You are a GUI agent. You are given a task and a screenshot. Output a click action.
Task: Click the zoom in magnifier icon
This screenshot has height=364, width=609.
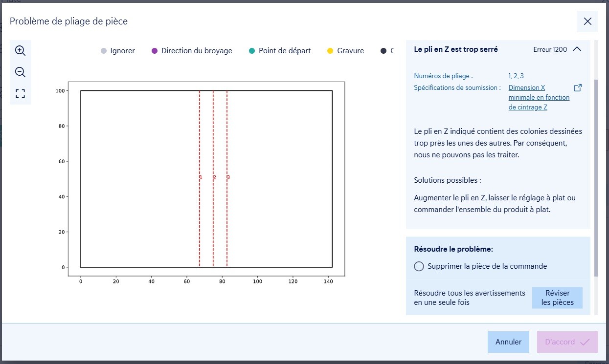tap(20, 50)
